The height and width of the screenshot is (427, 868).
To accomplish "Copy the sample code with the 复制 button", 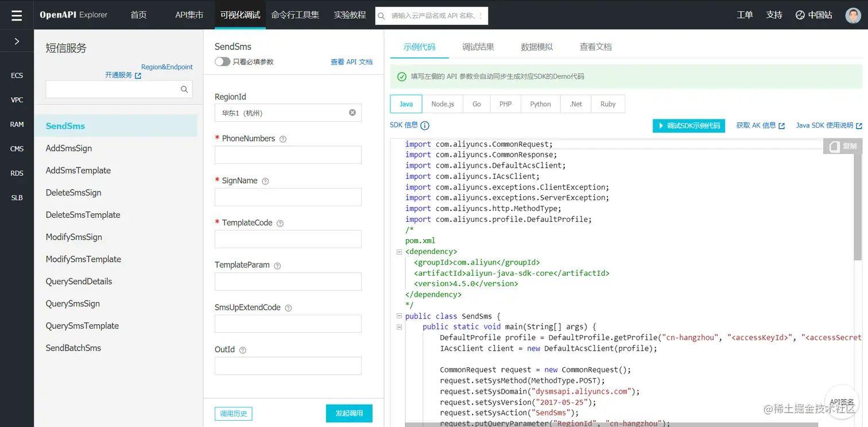I will pos(843,146).
